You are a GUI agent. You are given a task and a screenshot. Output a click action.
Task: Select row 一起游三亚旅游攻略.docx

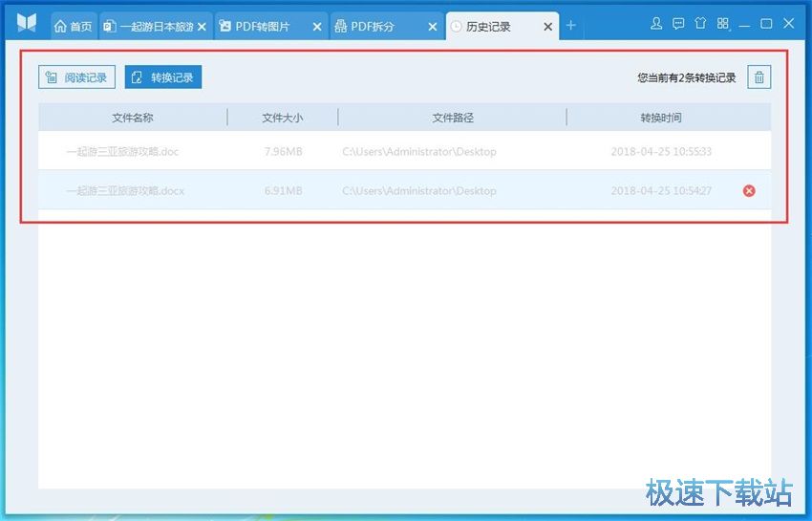[x=404, y=191]
